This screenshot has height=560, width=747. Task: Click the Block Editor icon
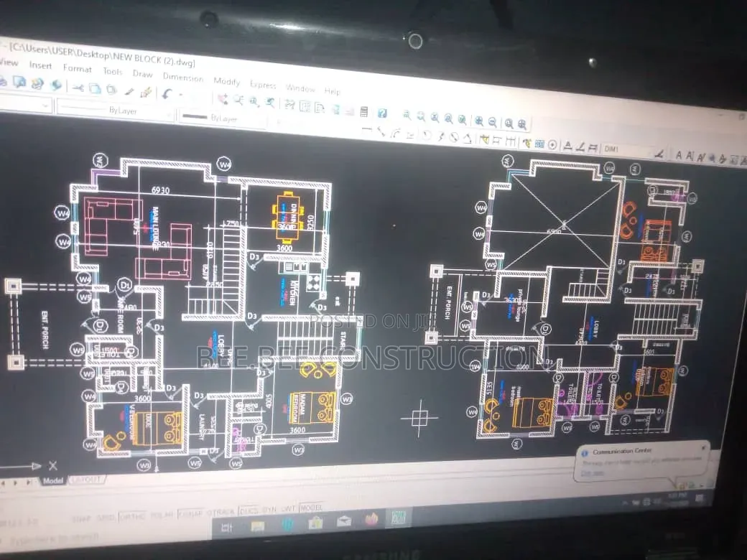pyautogui.click(x=146, y=92)
